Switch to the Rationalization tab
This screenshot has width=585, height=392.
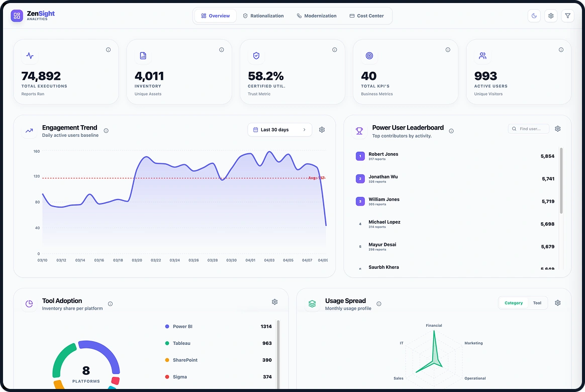(x=263, y=16)
